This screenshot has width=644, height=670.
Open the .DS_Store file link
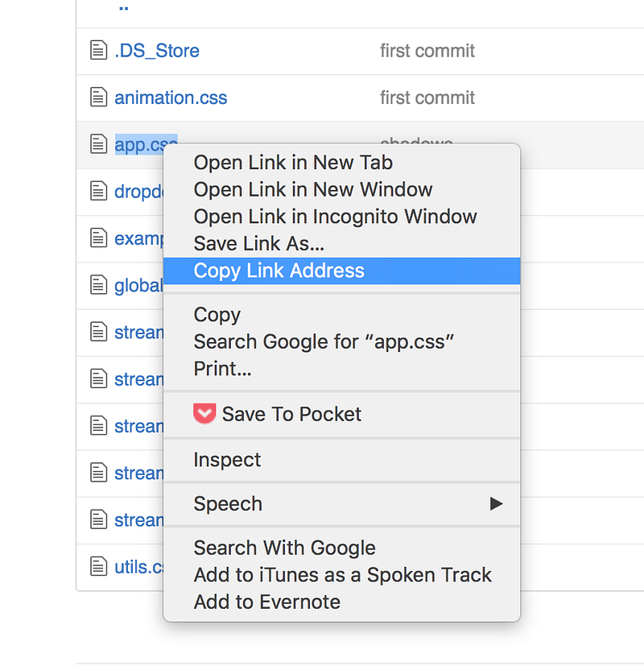click(157, 51)
